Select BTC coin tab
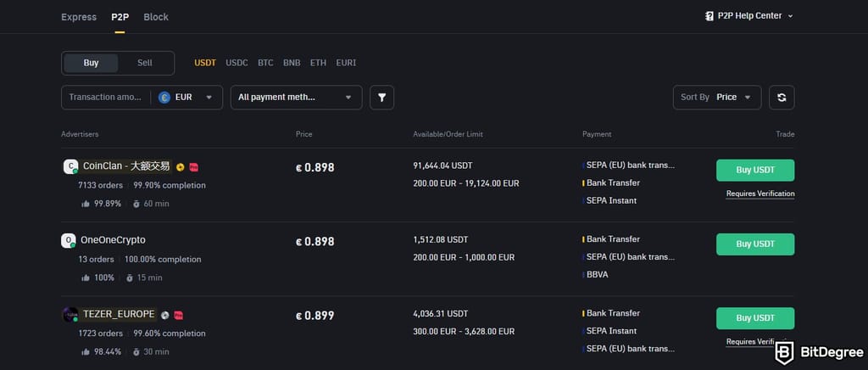This screenshot has height=370, width=868. 265,63
